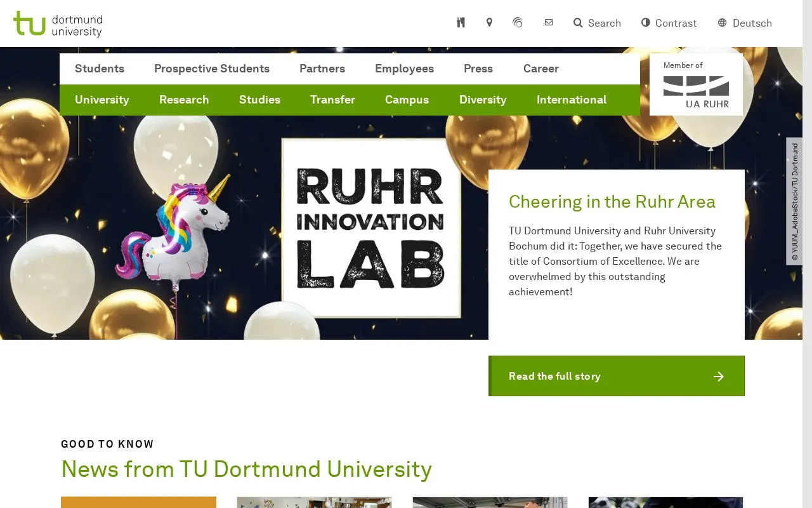Open the Career section
Viewport: 812px width, 508px height.
[x=541, y=69]
